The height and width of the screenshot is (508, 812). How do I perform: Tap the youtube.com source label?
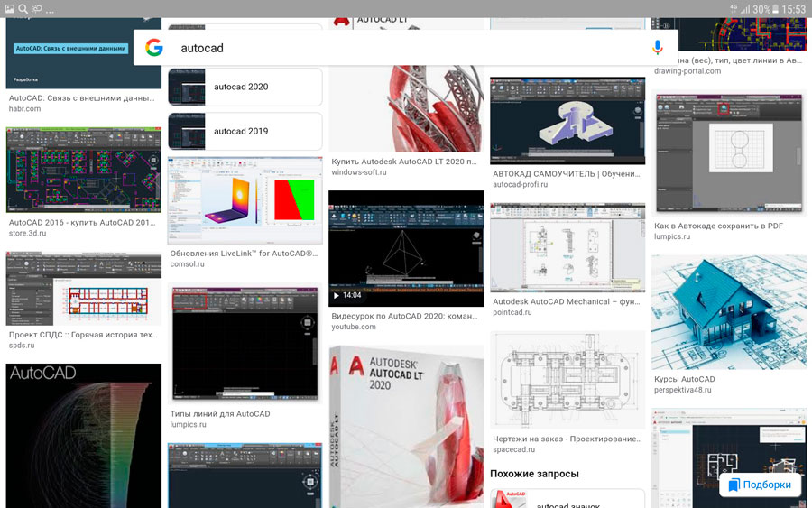tap(354, 327)
